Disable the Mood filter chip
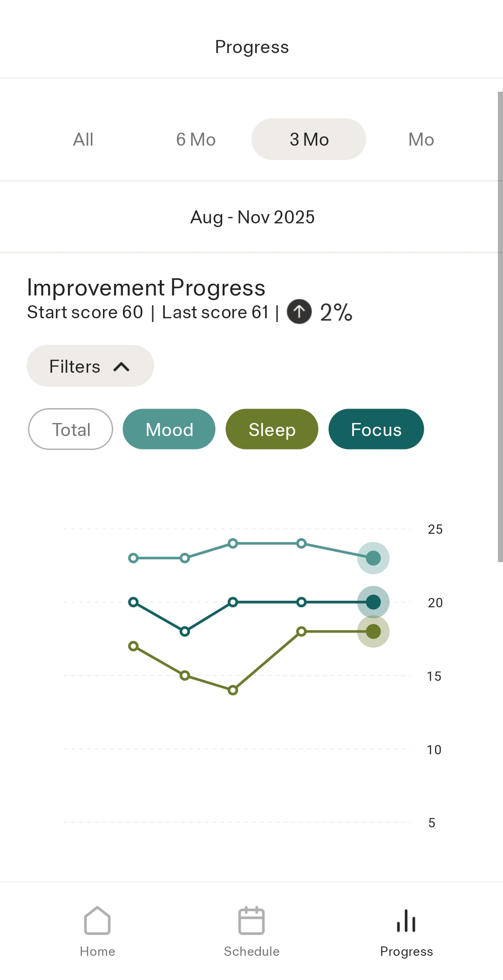 (169, 429)
